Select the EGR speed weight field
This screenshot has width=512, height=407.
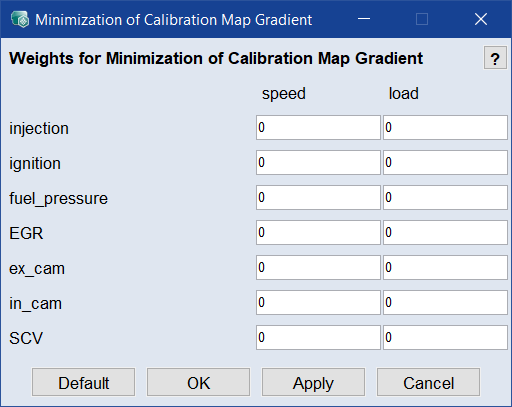point(318,233)
